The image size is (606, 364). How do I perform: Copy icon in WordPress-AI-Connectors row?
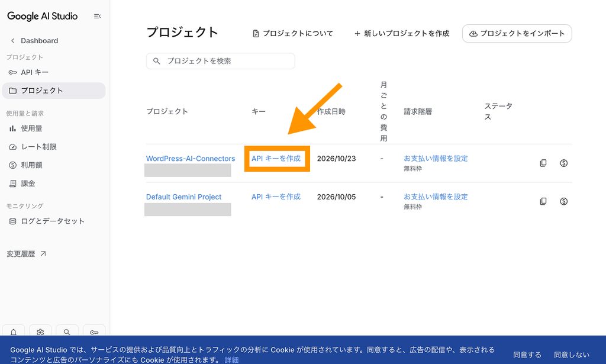543,163
